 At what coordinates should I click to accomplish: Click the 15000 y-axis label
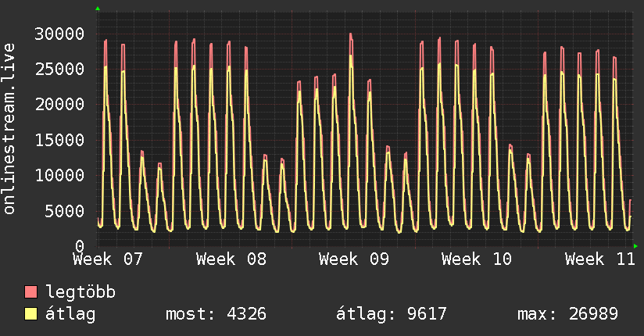(x=59, y=140)
